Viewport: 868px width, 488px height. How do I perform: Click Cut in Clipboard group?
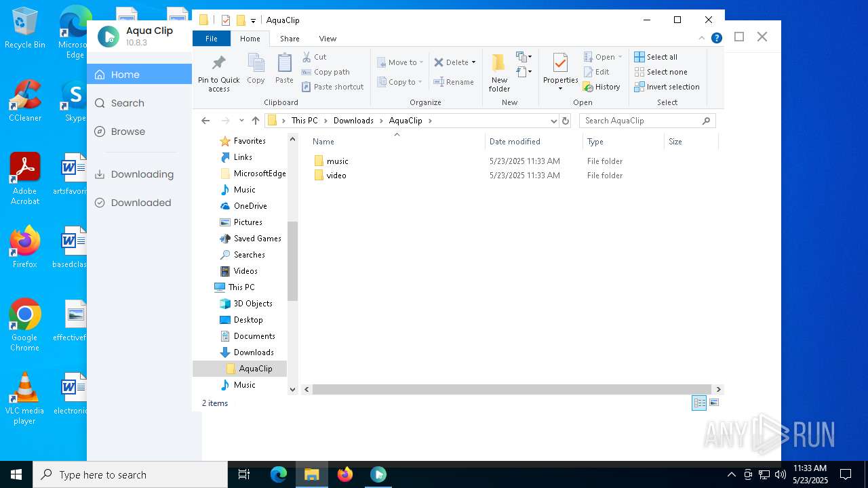(314, 57)
